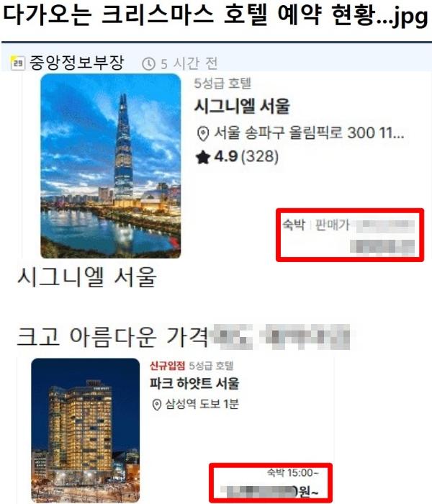Click the review count (328)
432x504 pixels.
coord(260,157)
